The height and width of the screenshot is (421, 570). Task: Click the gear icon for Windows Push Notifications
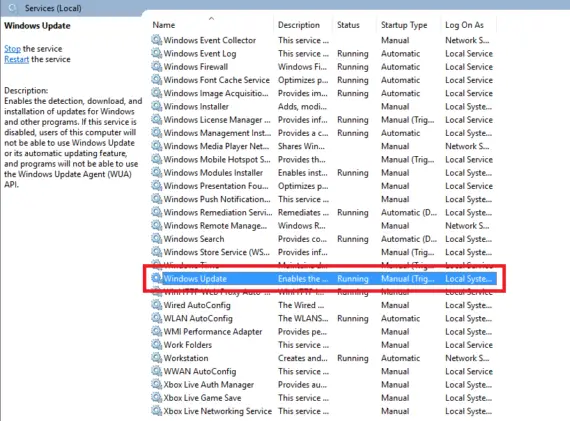pyautogui.click(x=156, y=199)
